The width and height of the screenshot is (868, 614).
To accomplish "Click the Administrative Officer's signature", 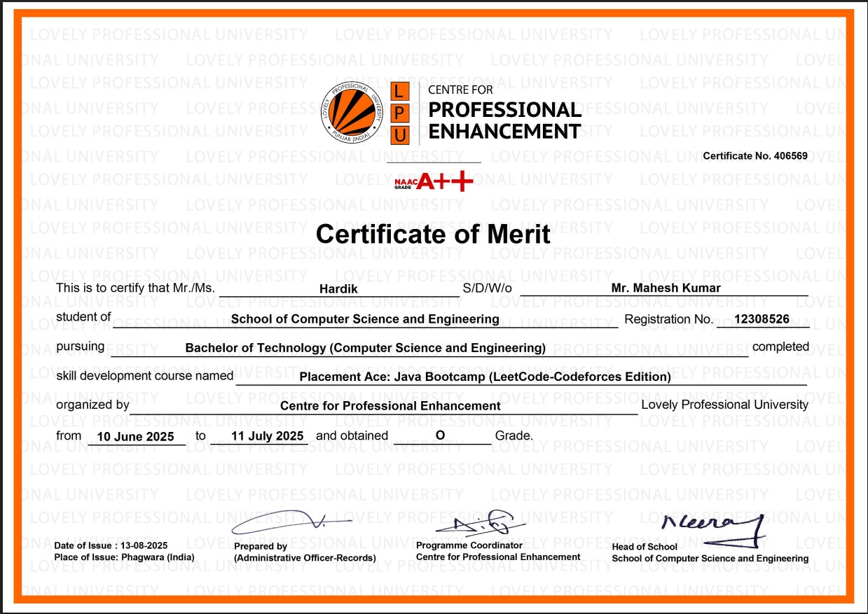I will (291, 523).
